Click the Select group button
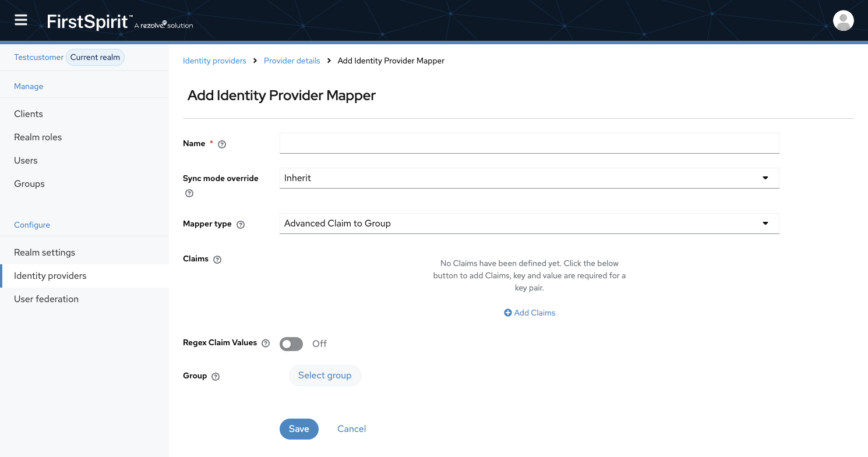The height and width of the screenshot is (457, 868). click(x=324, y=375)
